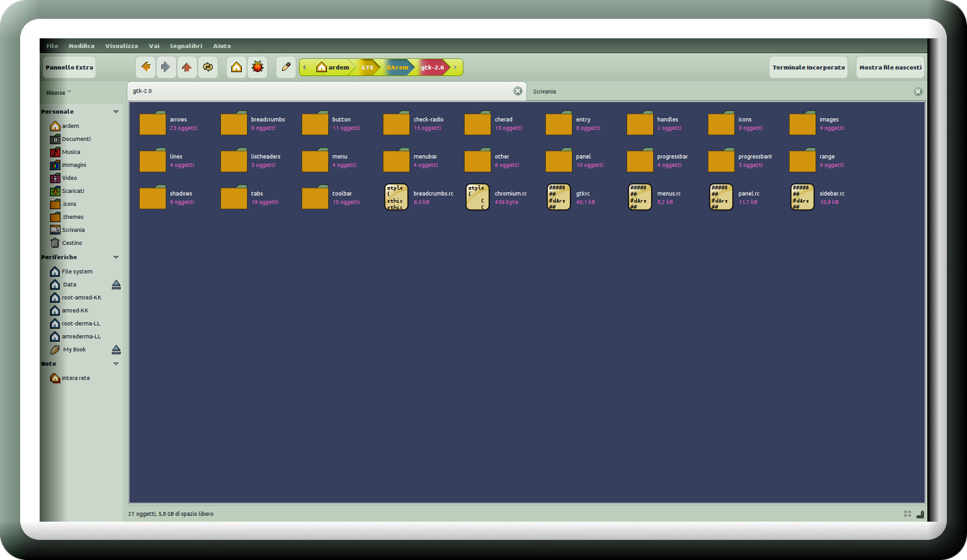Image resolution: width=967 pixels, height=560 pixels.
Task: Open the images folder
Action: point(803,123)
